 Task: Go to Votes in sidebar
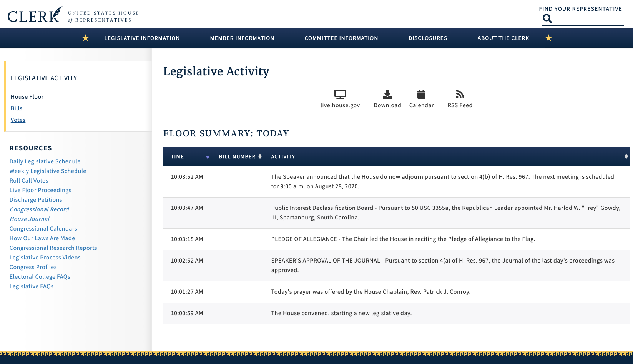click(x=18, y=120)
